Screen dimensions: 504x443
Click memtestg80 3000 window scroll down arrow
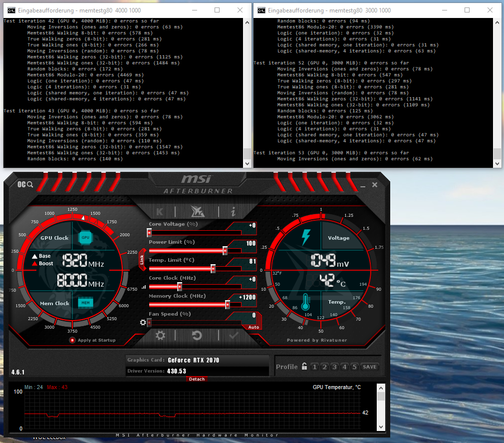[497, 163]
